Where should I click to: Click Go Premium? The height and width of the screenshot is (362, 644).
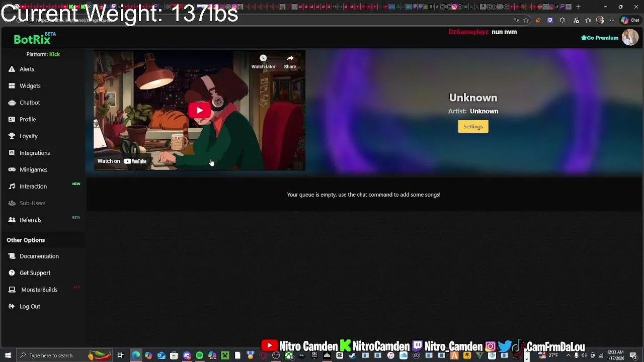[599, 38]
